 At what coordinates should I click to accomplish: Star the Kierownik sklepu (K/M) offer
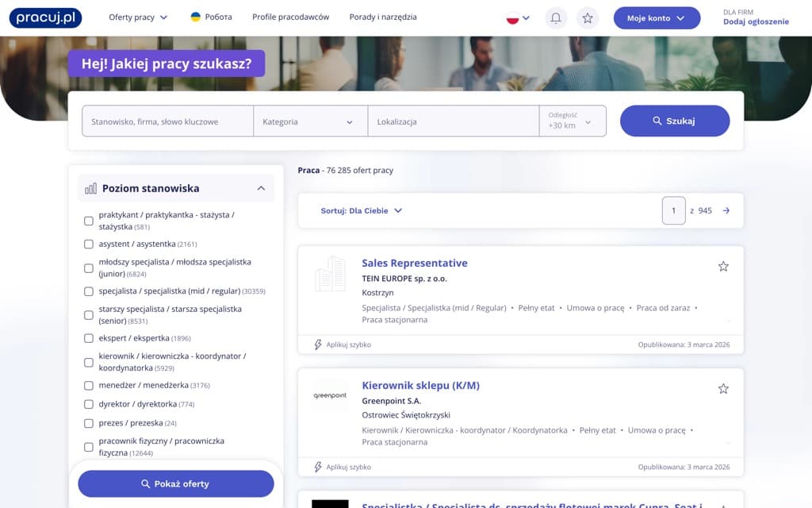(x=723, y=389)
